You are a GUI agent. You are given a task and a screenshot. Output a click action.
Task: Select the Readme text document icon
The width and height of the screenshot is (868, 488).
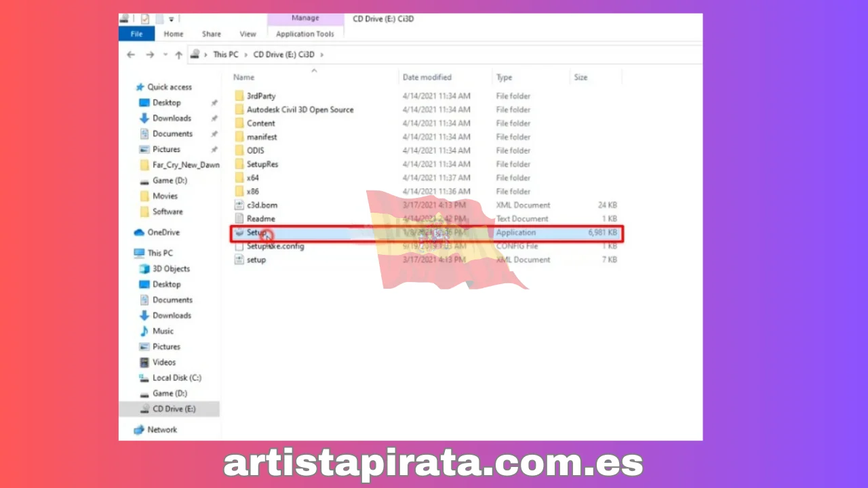point(239,218)
